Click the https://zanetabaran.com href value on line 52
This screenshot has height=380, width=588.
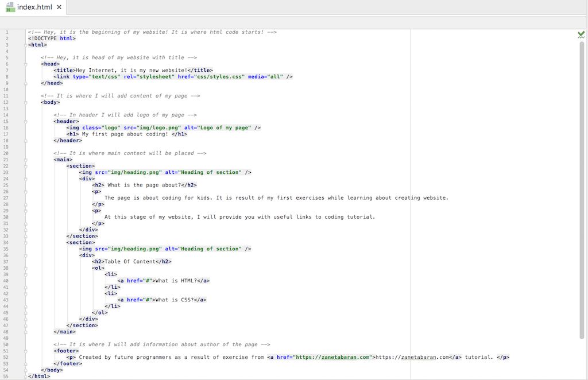(332, 357)
